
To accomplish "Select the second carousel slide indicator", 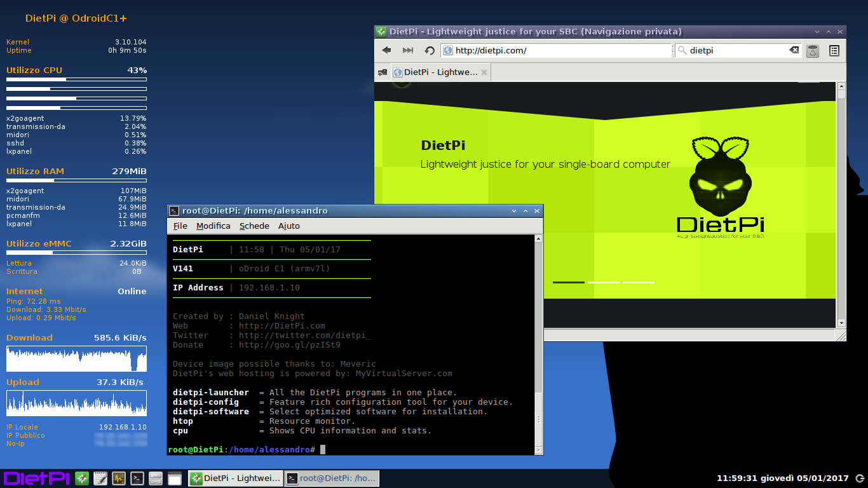I will point(604,281).
